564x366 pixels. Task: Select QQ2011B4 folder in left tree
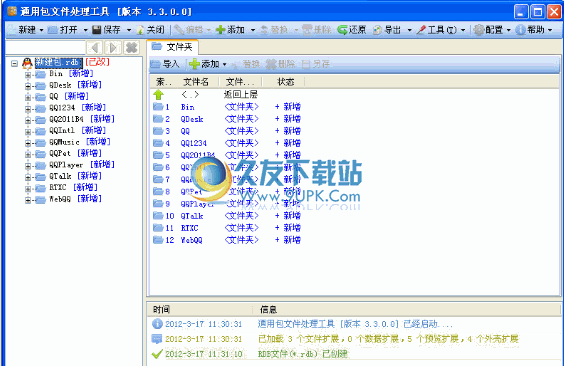pyautogui.click(x=66, y=119)
